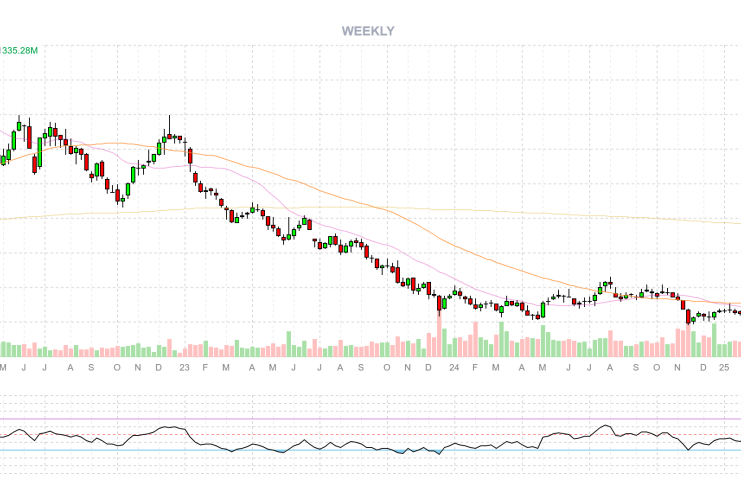Click the low candlestick near October 2022
This screenshot has width=741, height=486.
pyautogui.click(x=121, y=194)
